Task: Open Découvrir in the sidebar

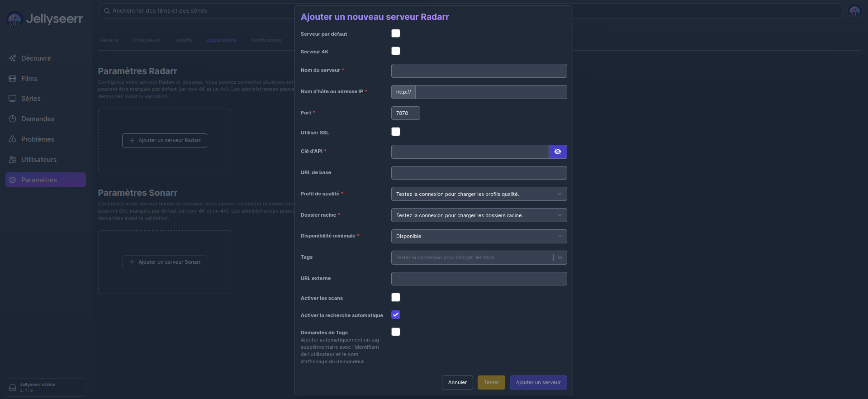Action: (x=46, y=58)
